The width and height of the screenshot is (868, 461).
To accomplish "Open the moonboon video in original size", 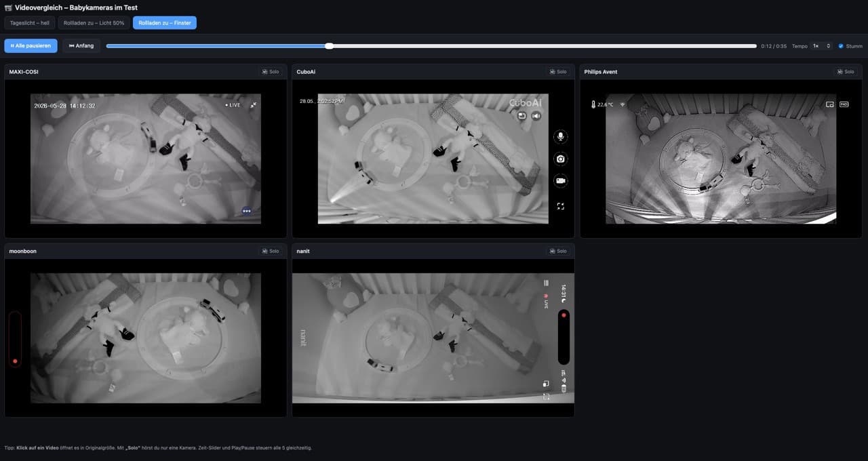I will (146, 338).
